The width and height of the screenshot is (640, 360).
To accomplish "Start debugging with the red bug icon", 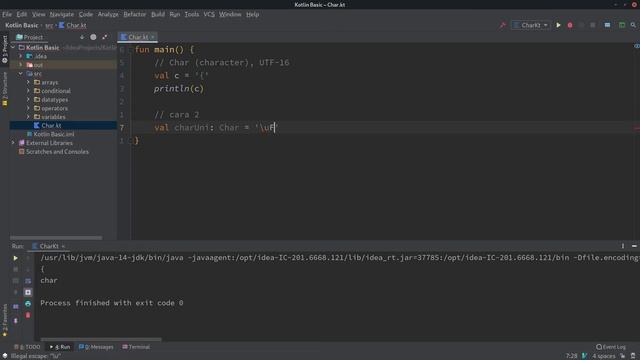I will (x=570, y=25).
